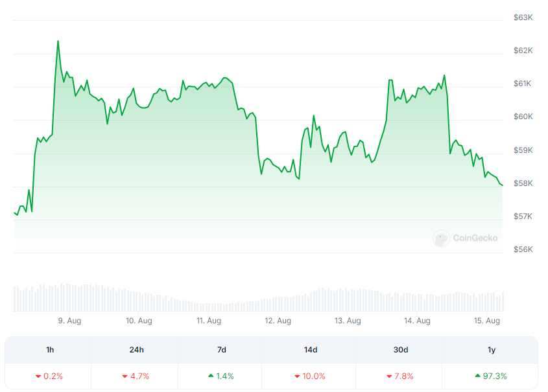This screenshot has height=392, width=548.
Task: Select the 1y period header
Action: click(492, 350)
